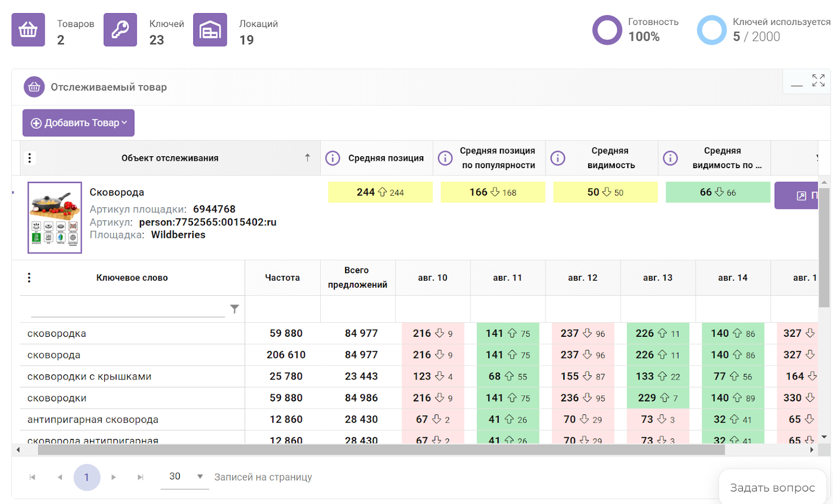Image resolution: width=833 pixels, height=504 pixels.
Task: Click the Задать вопрос chat button
Action: tap(772, 487)
